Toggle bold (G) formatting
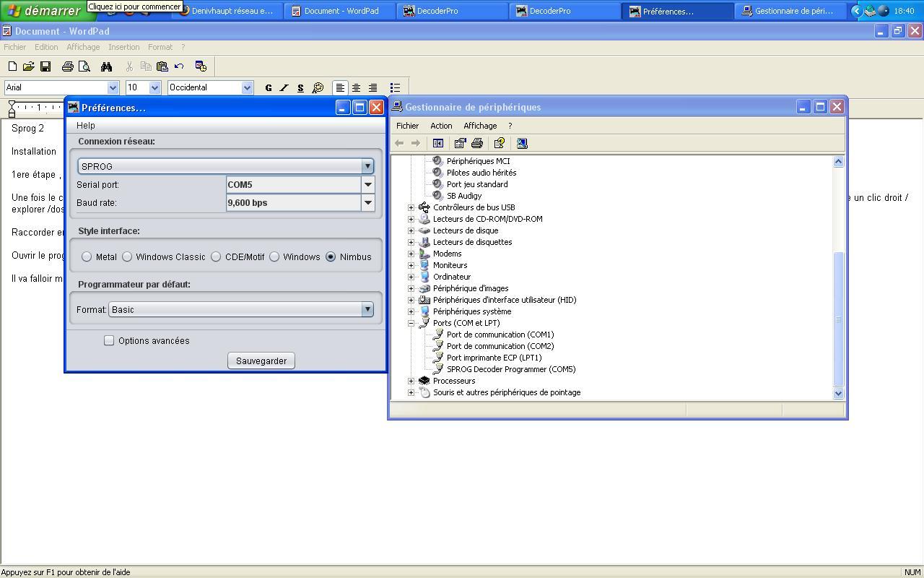924x578 pixels. [269, 87]
